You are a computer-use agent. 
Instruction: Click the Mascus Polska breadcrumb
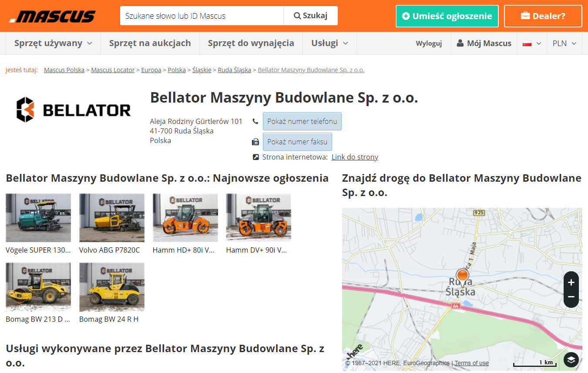click(64, 70)
